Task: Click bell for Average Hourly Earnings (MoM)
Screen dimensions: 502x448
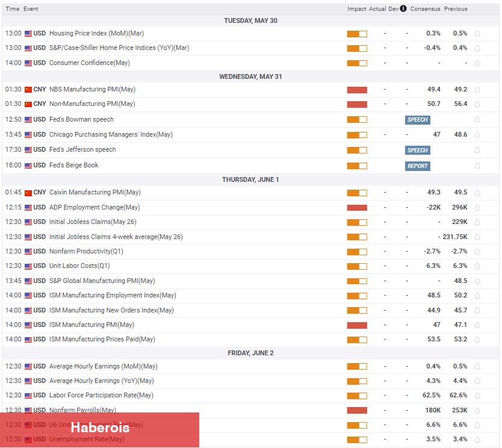Action: (477, 366)
